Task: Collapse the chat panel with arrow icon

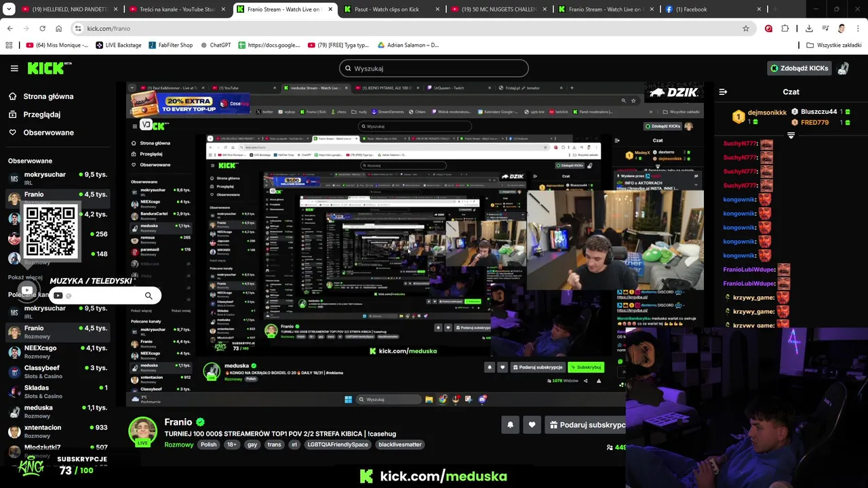Action: click(x=723, y=91)
